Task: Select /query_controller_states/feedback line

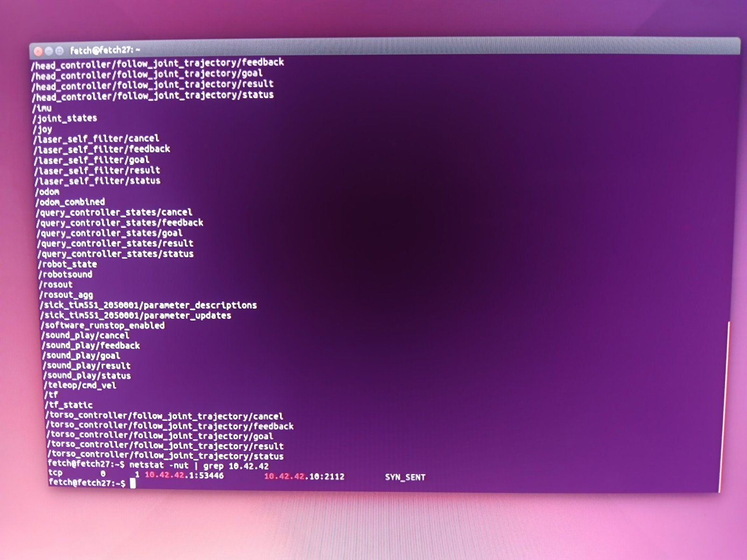Action: pyautogui.click(x=120, y=223)
